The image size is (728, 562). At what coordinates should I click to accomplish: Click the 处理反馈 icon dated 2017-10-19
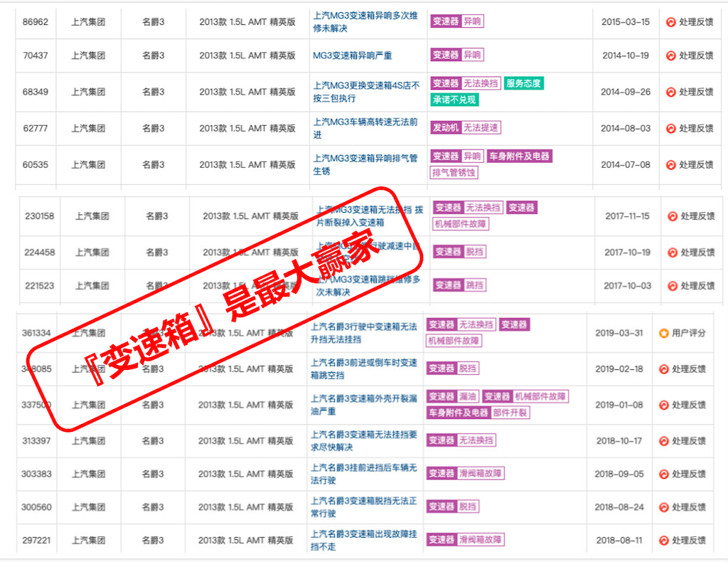[x=673, y=253]
